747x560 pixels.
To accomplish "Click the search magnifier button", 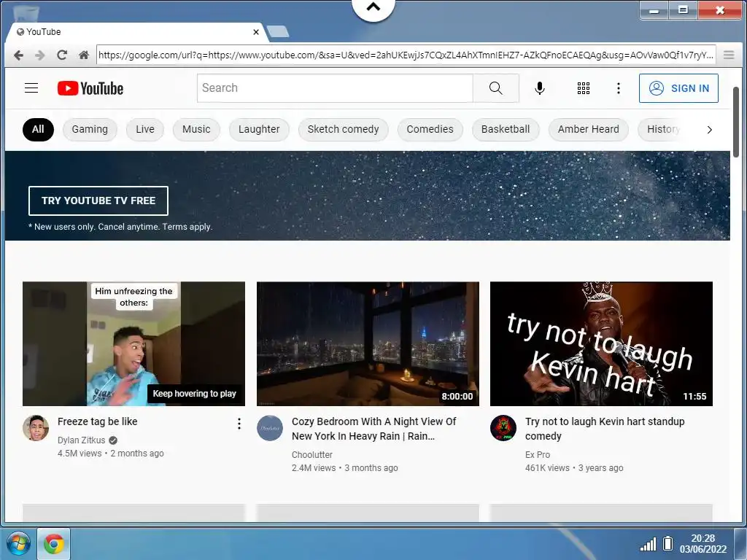I will [495, 88].
